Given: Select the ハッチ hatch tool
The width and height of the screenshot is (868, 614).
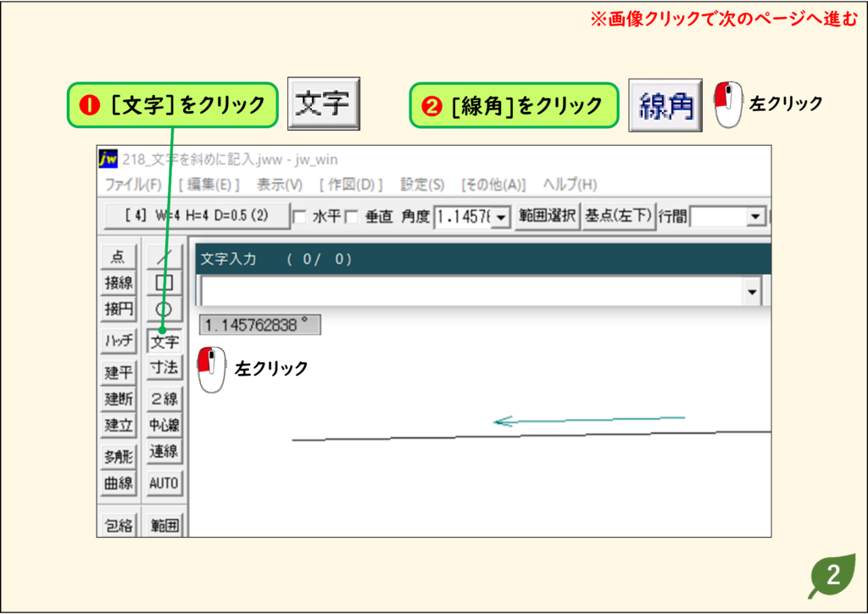Looking at the screenshot, I should pos(119,341).
